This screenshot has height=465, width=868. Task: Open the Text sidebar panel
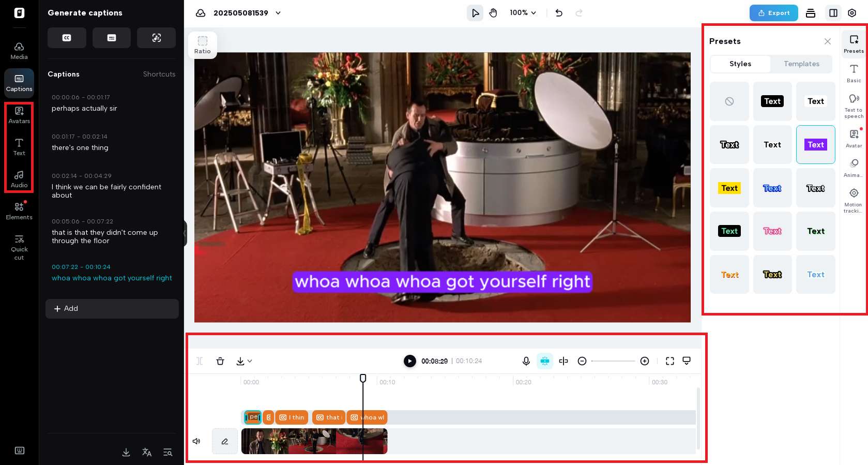(x=19, y=147)
